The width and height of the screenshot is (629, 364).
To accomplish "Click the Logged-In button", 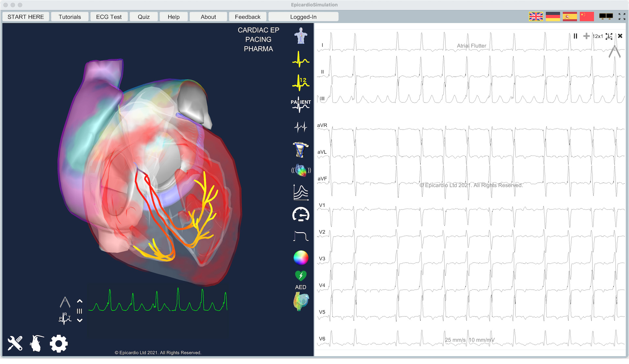I will [303, 17].
